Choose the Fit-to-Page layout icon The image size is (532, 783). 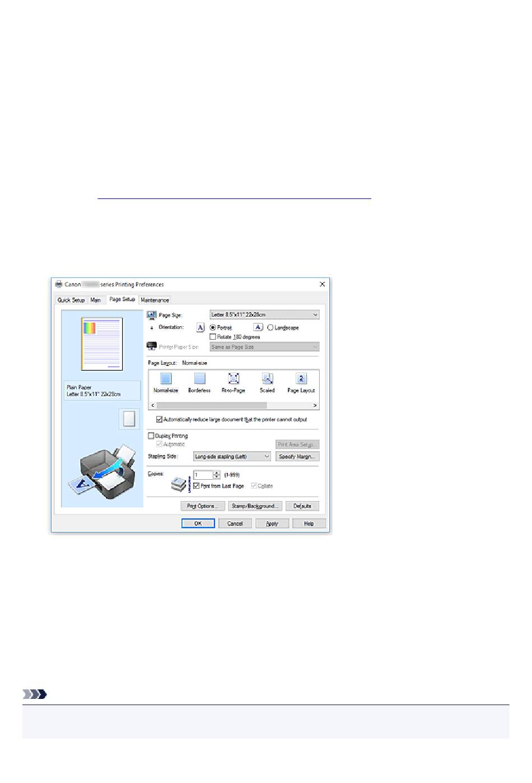tap(234, 379)
